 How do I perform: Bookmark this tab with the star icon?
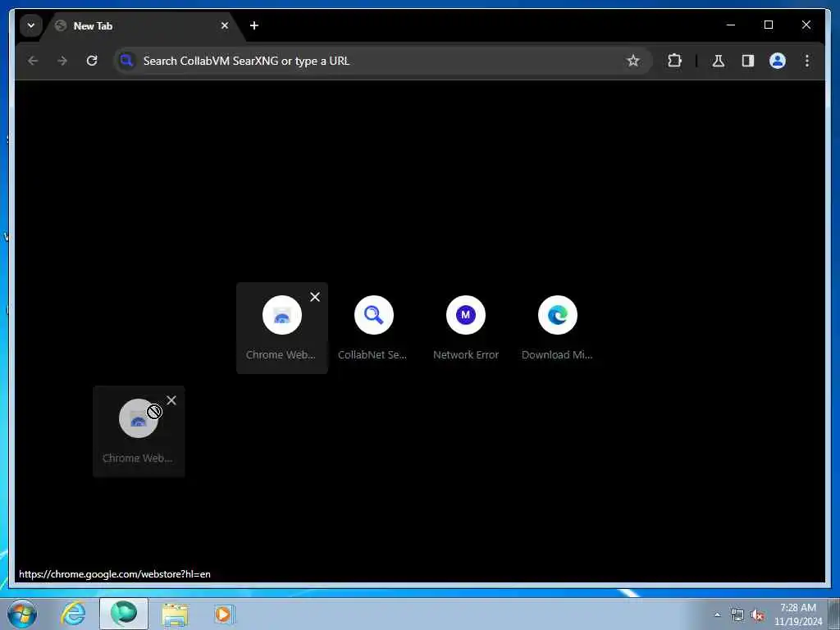click(633, 61)
